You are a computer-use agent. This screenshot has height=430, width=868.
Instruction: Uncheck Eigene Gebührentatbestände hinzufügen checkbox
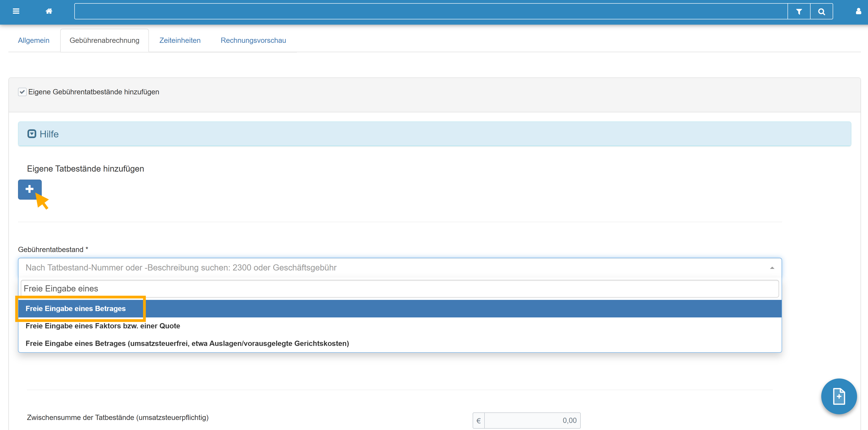22,92
